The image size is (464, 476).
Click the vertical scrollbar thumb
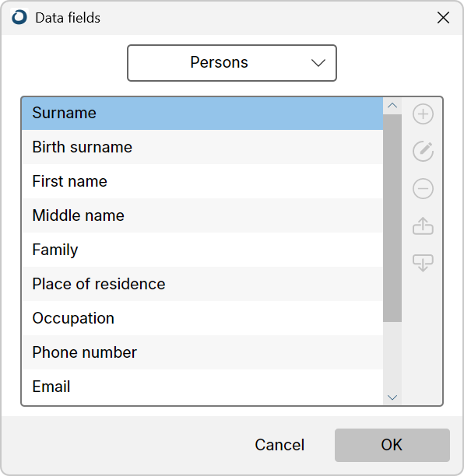tap(392, 218)
